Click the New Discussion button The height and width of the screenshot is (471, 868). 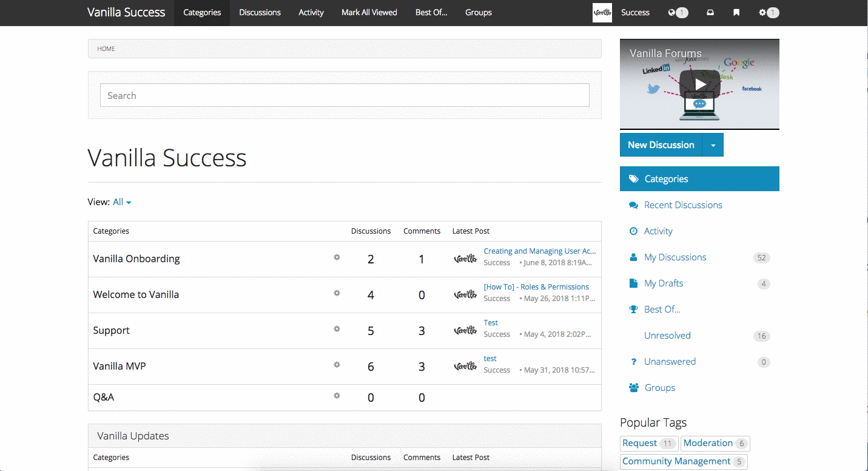[x=661, y=145]
